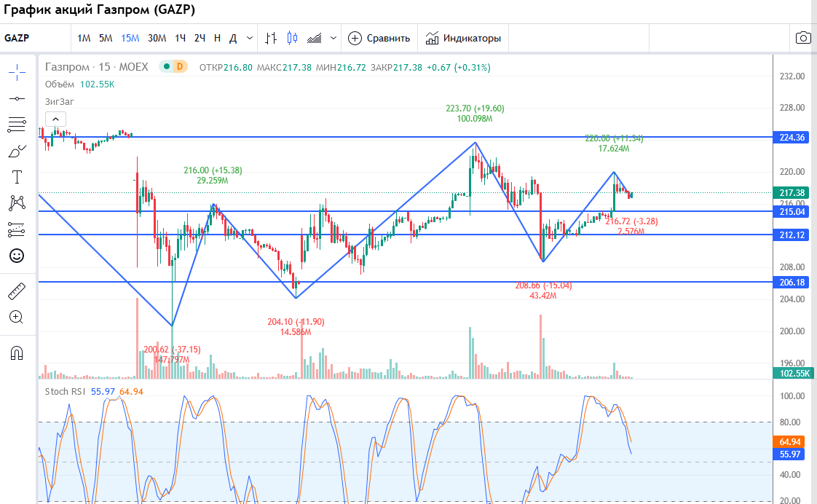
Task: Click the 208.66 (-15.04) zigzag low label
Action: tap(543, 286)
